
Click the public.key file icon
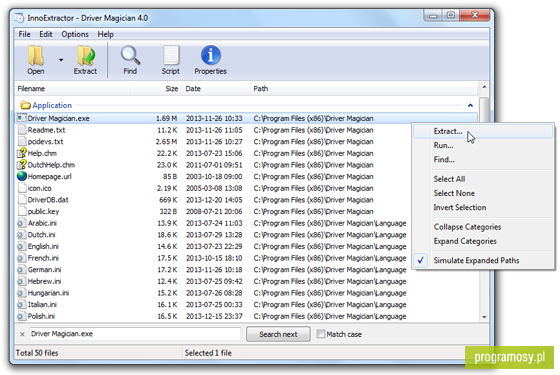click(x=22, y=211)
